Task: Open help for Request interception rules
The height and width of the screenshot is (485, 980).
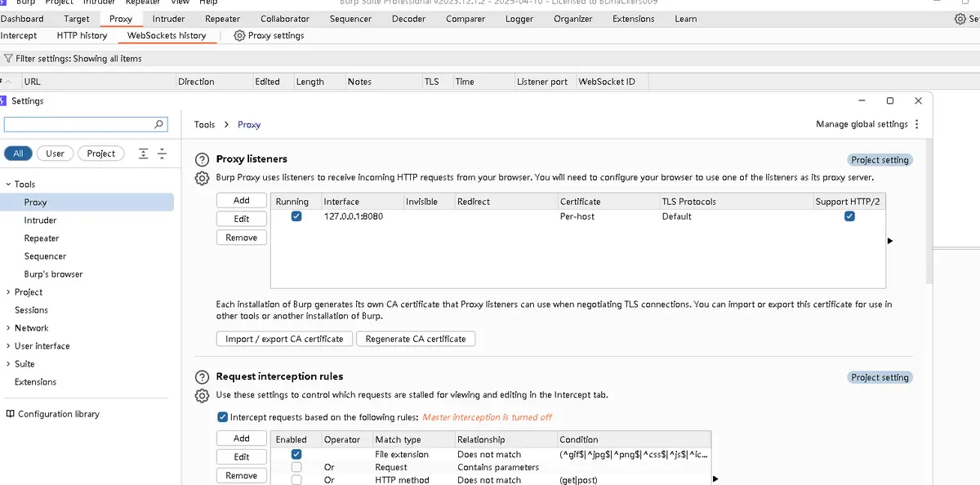Action: (x=202, y=377)
